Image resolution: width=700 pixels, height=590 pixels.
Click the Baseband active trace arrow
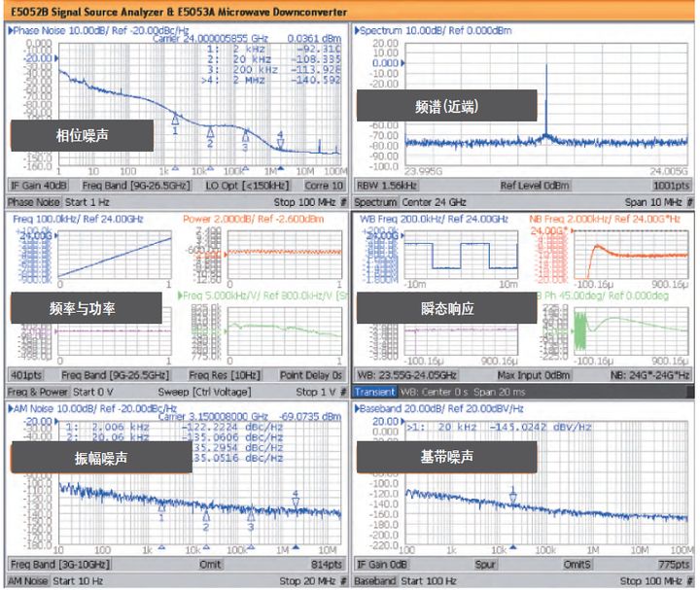[x=357, y=408]
